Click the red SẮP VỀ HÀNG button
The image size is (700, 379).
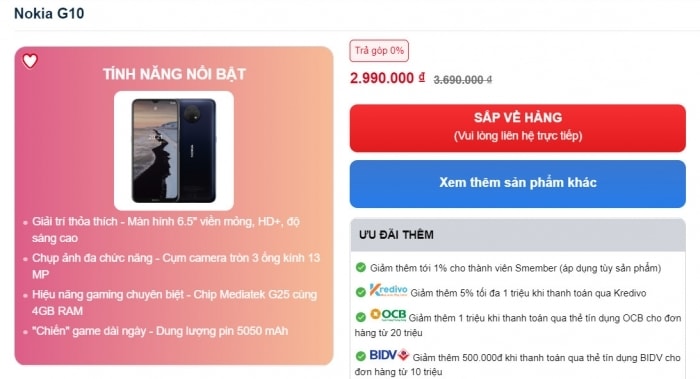click(x=517, y=128)
